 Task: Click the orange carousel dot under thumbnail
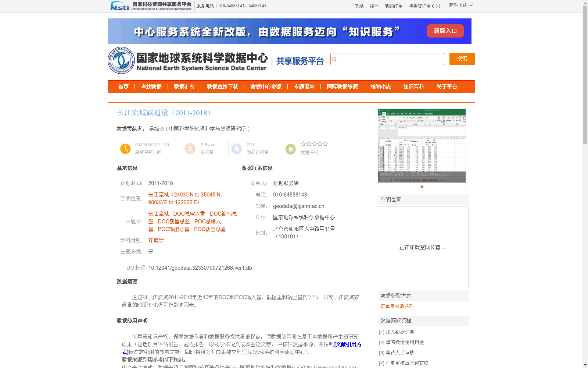click(422, 187)
